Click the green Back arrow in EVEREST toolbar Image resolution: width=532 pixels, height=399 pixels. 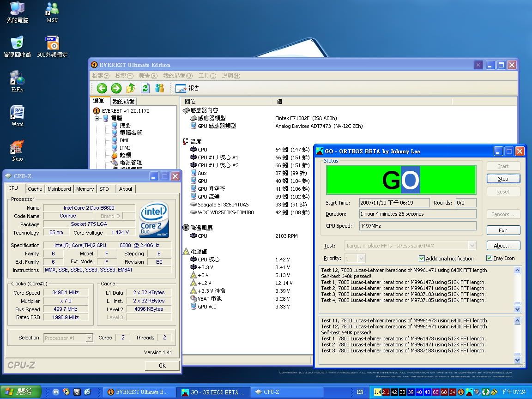102,88
